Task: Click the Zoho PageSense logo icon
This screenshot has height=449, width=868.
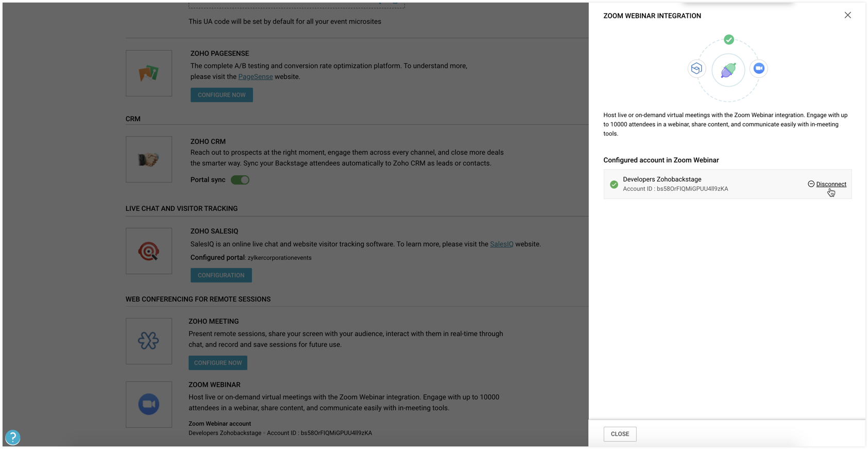Action: click(x=148, y=73)
